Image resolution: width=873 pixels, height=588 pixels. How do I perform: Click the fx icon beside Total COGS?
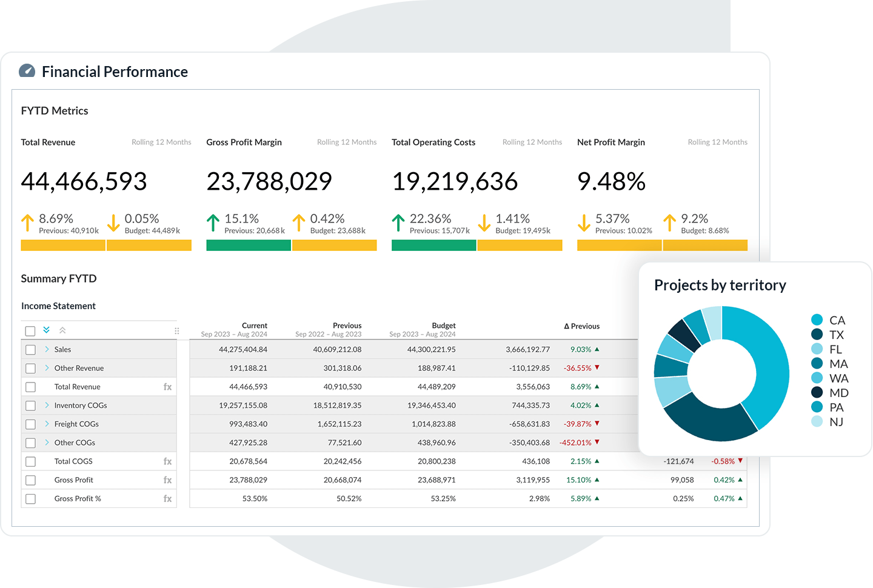point(167,461)
